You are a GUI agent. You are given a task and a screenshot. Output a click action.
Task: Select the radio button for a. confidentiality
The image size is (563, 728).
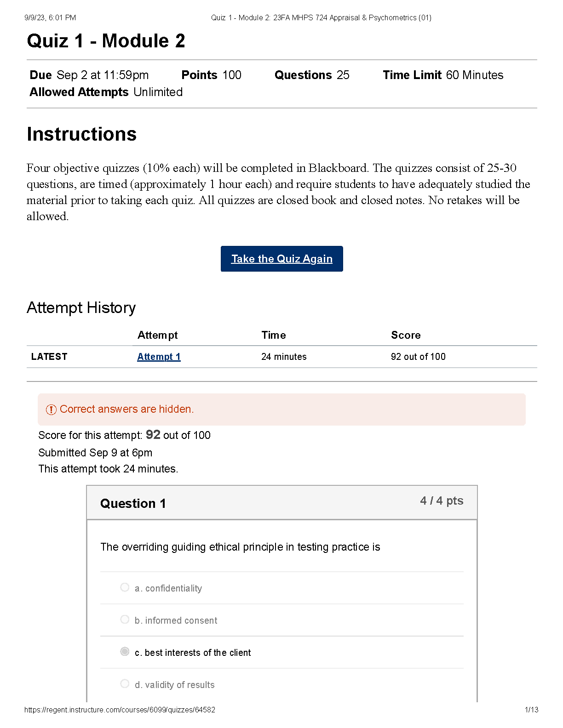tap(125, 587)
